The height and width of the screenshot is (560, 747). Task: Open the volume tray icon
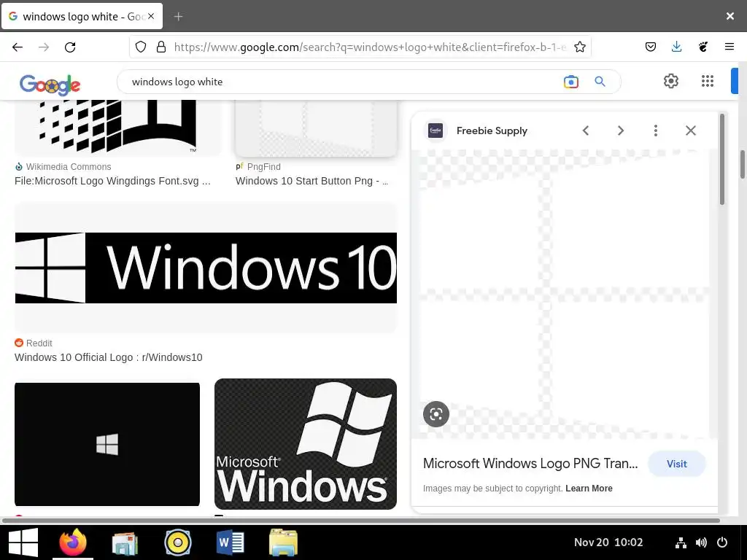tap(701, 542)
